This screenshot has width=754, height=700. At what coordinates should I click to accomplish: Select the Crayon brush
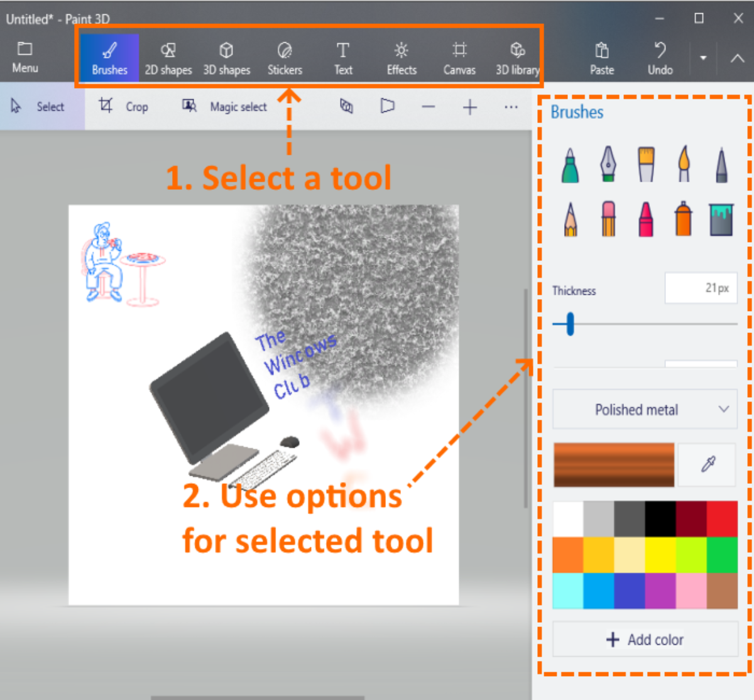click(646, 219)
